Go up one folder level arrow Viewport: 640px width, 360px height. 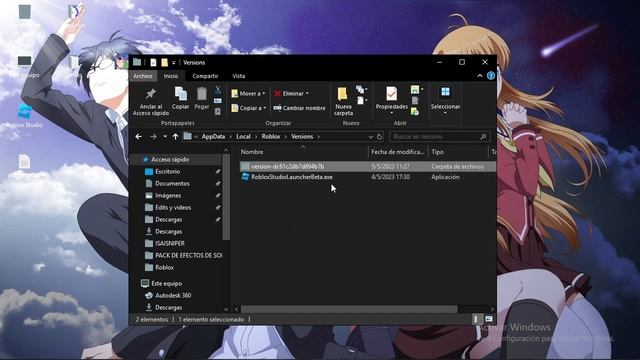point(175,136)
